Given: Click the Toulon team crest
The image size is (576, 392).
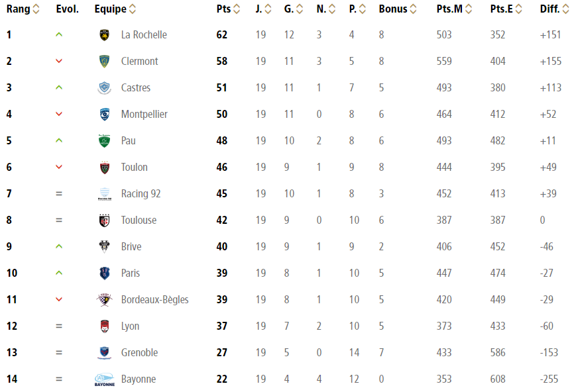Looking at the screenshot, I should coord(104,168).
